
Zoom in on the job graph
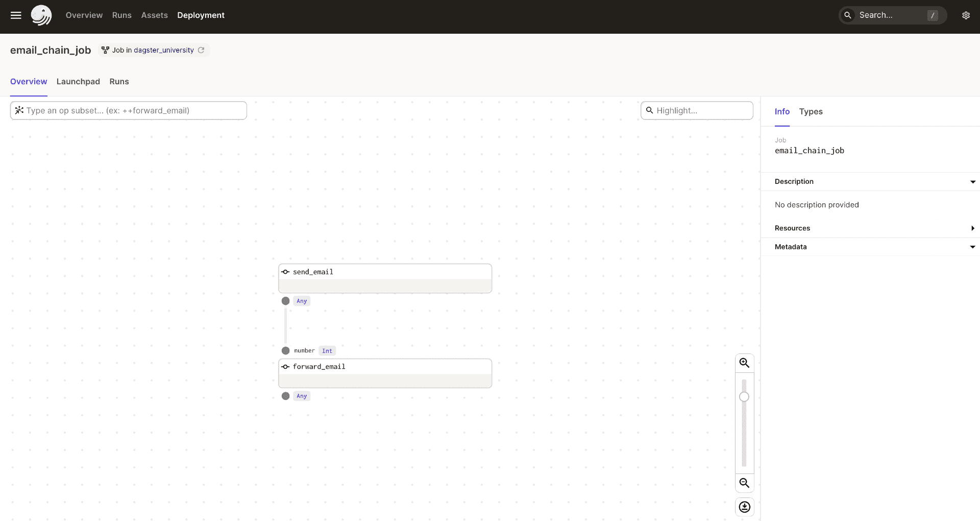[x=744, y=363]
